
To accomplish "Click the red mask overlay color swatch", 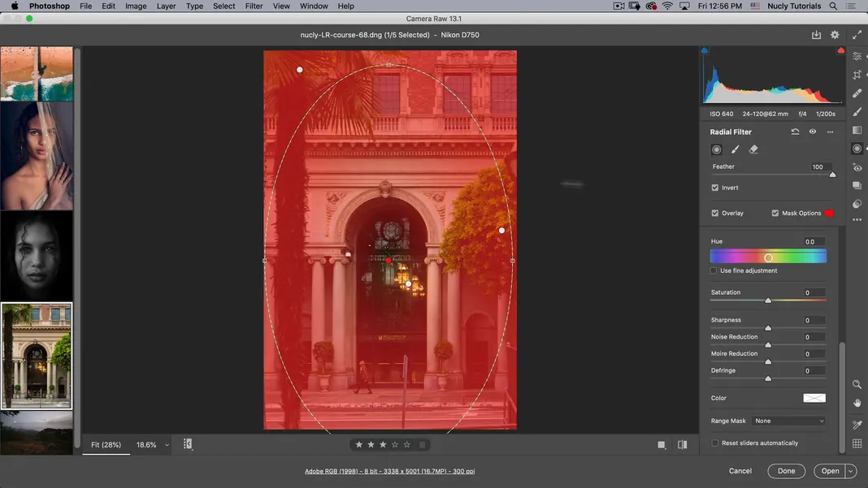I will tap(829, 213).
